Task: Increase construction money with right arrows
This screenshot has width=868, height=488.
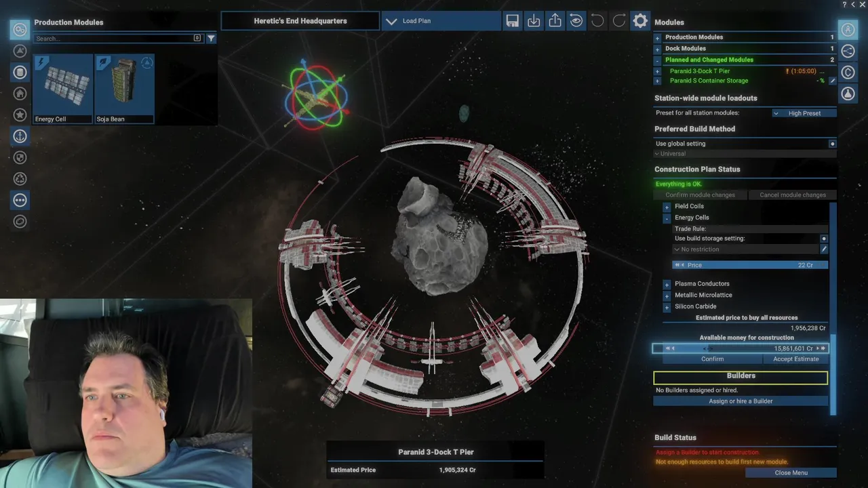Action: pyautogui.click(x=821, y=348)
